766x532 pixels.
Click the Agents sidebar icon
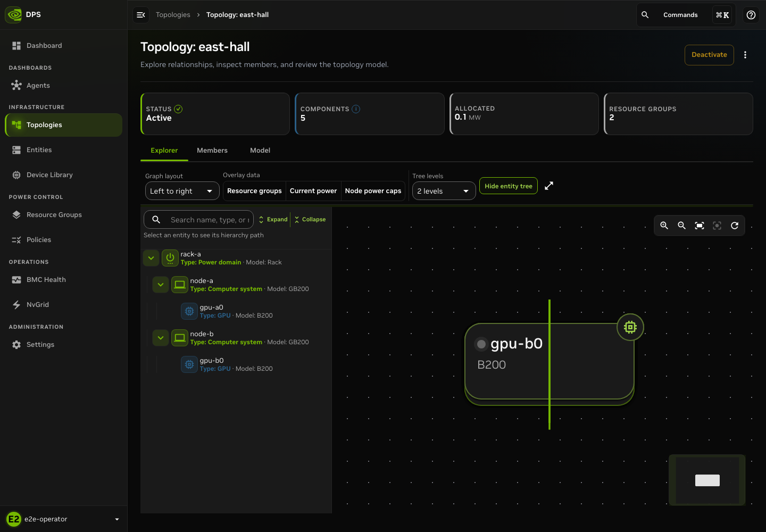click(x=16, y=85)
